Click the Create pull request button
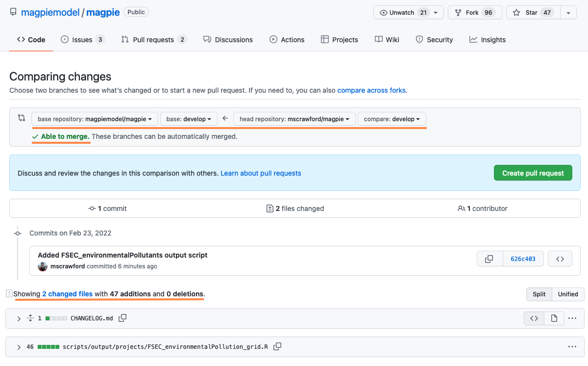This screenshot has height=366, width=588. tap(533, 173)
